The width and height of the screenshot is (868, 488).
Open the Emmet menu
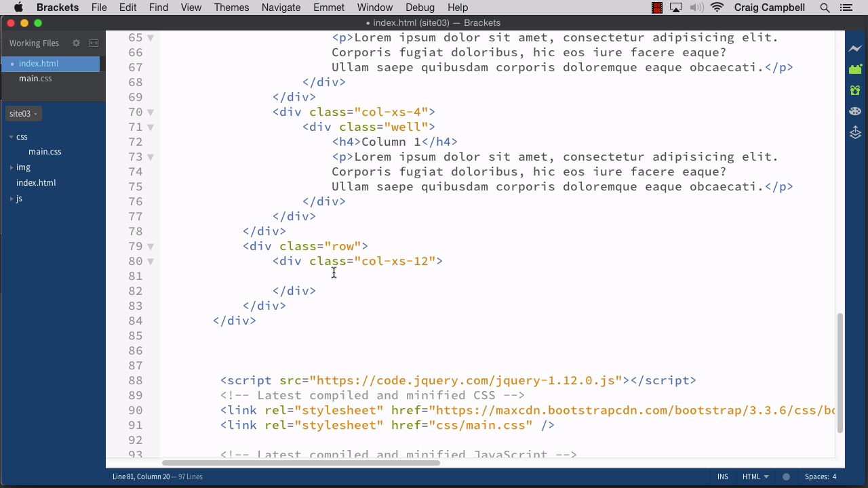(328, 7)
